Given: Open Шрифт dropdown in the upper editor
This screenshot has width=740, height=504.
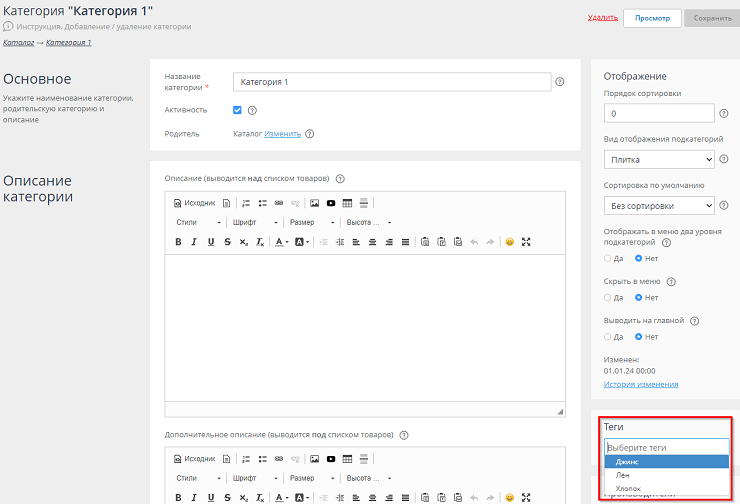Looking at the screenshot, I should pyautogui.click(x=254, y=222).
